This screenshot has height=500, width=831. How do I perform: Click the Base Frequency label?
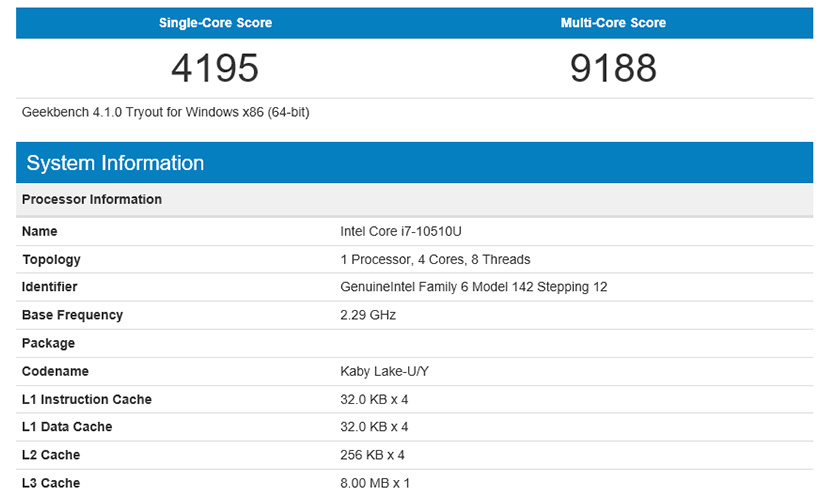tap(72, 315)
